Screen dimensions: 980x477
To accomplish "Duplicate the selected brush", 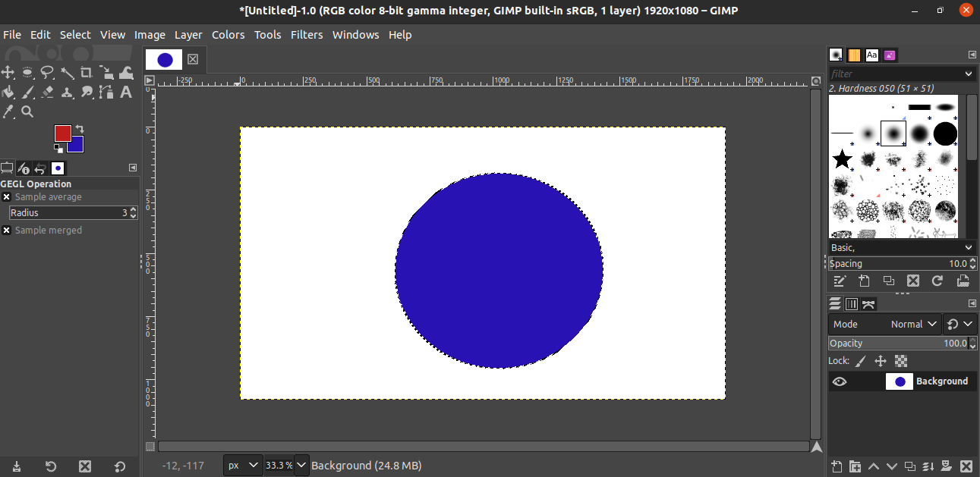I will pos(888,281).
